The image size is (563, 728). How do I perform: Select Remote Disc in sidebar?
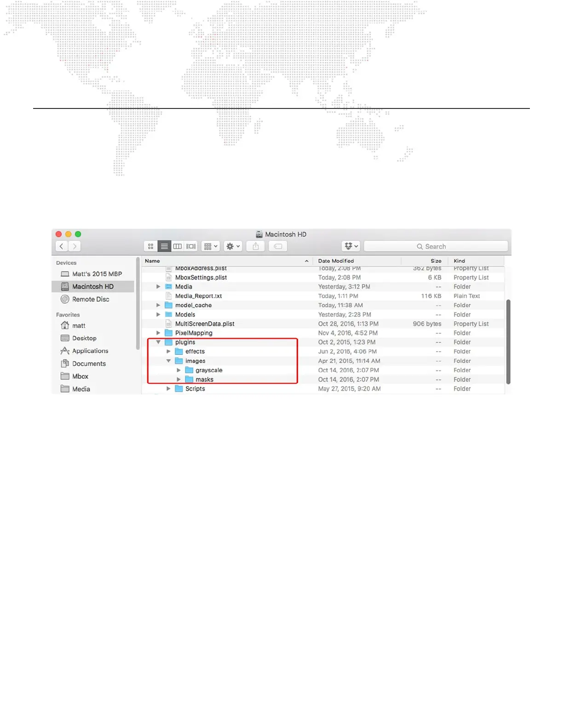tap(93, 299)
